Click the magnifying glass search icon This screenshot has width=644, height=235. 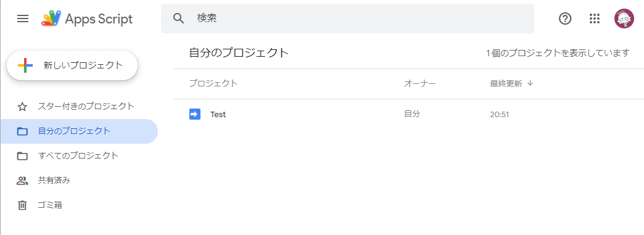(x=178, y=19)
